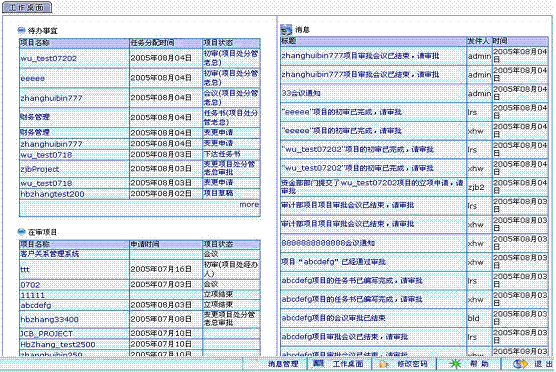Open 消息管理 from the bottom bar
Image resolution: width=556 pixels, height=372 pixels.
pos(283,364)
